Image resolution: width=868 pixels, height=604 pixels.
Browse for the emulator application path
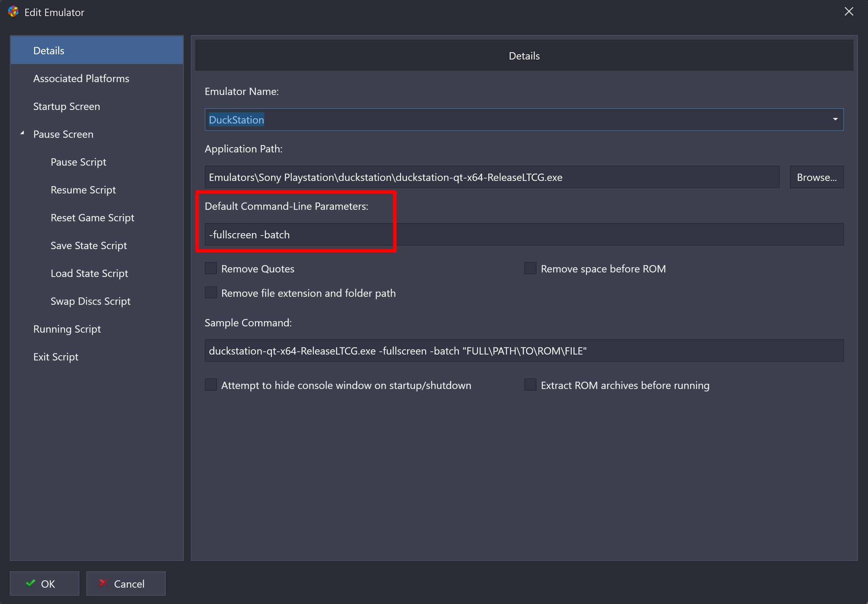tap(816, 177)
